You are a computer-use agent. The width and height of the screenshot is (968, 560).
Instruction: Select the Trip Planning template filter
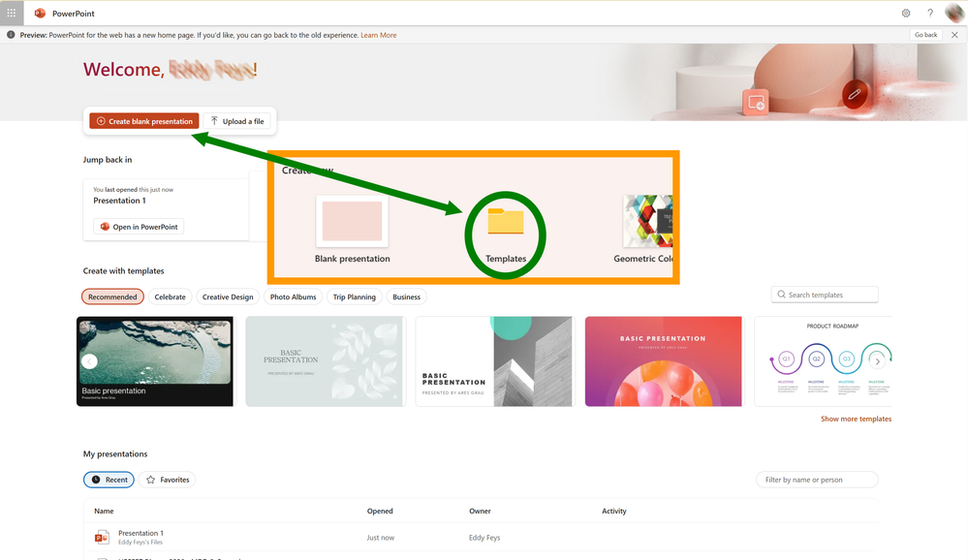point(355,297)
